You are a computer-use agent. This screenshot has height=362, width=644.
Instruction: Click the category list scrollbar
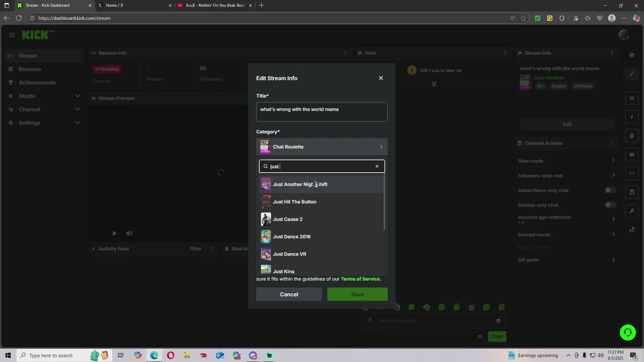tap(384, 203)
